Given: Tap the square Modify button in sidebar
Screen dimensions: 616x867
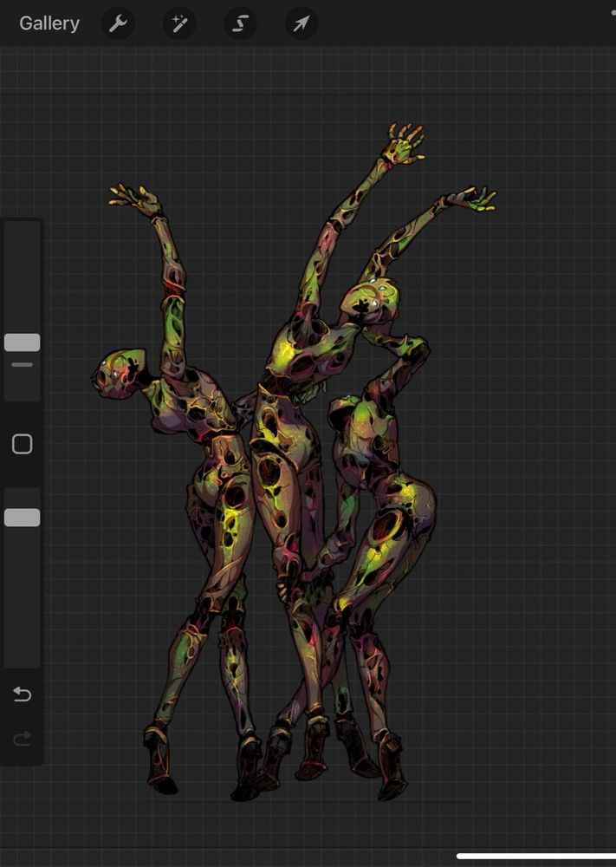Looking at the screenshot, I should (23, 444).
